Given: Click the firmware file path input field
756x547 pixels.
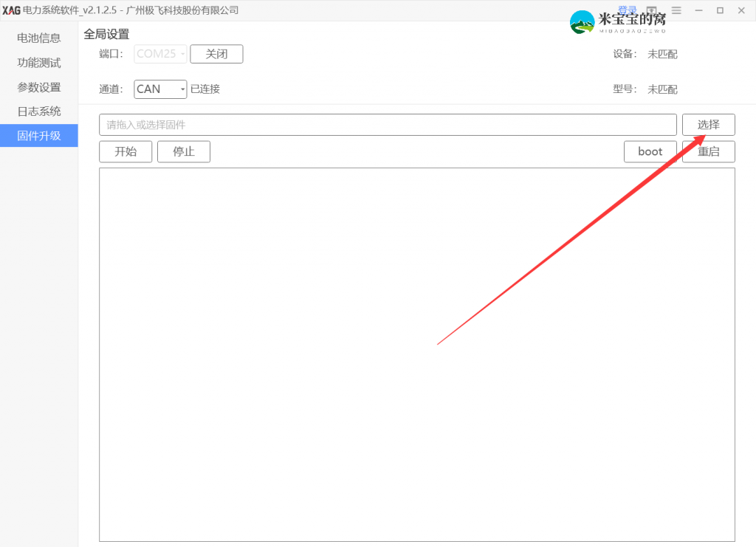Looking at the screenshot, I should (388, 125).
